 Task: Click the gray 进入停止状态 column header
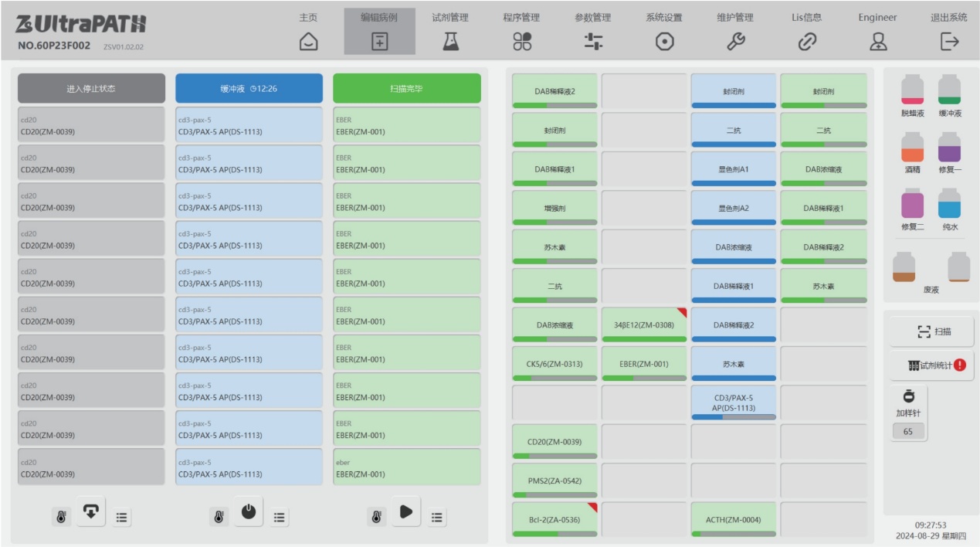[x=91, y=89]
